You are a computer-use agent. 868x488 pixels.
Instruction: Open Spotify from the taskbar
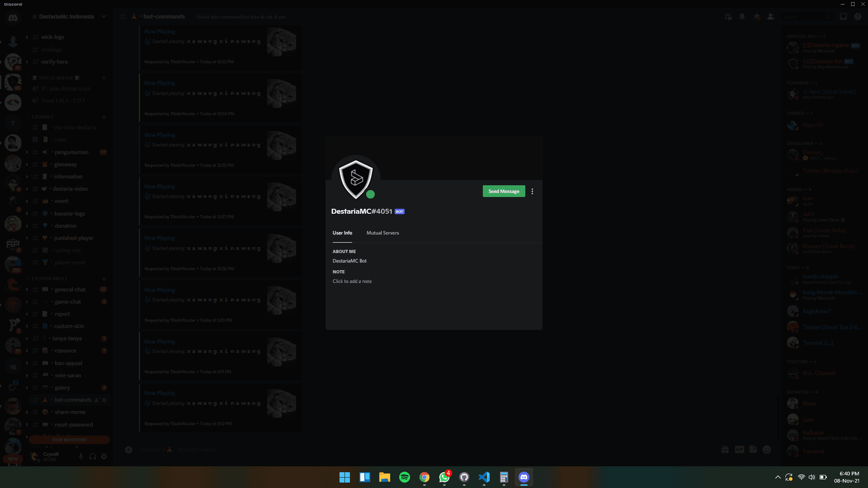click(405, 477)
